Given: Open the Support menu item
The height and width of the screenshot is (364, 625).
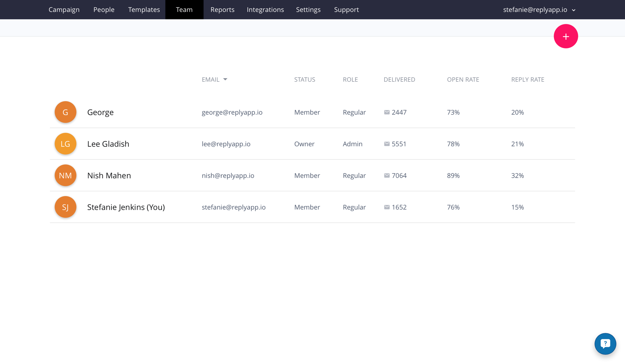Looking at the screenshot, I should [346, 10].
